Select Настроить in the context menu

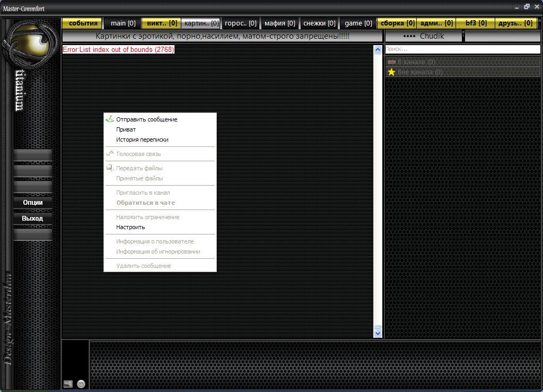130,227
